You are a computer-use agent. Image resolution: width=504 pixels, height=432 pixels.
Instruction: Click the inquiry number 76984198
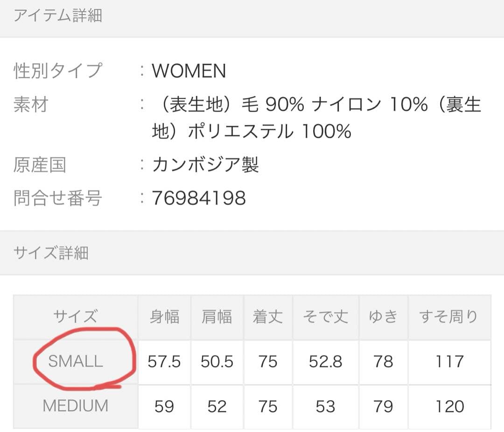click(199, 198)
